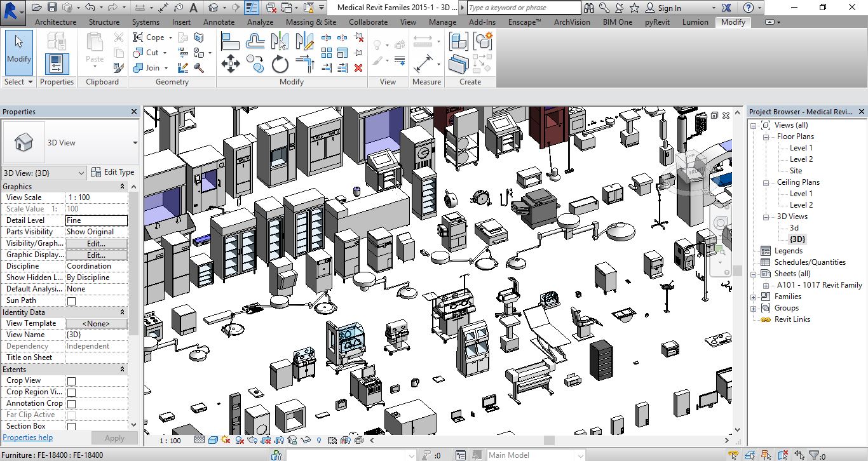Open the Visual Style icon in view bar
868x461 pixels.
(x=214, y=440)
